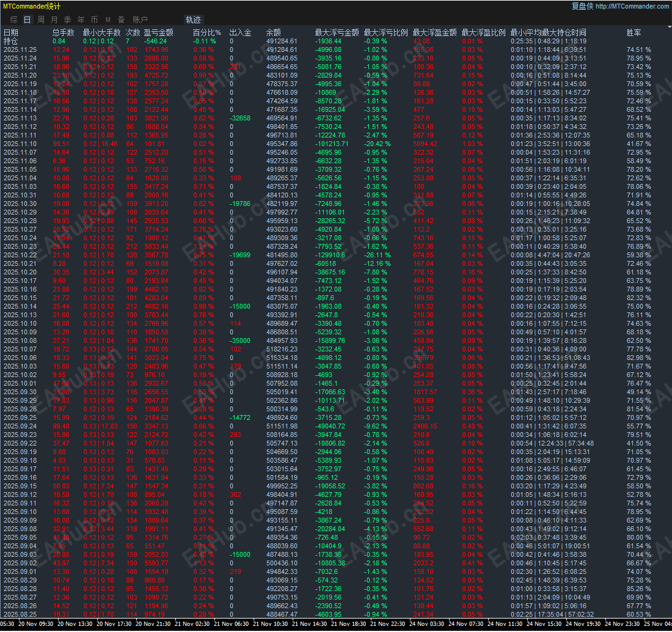Click the 最大浮亏比例 column header
The image size is (672, 632).
click(x=385, y=32)
